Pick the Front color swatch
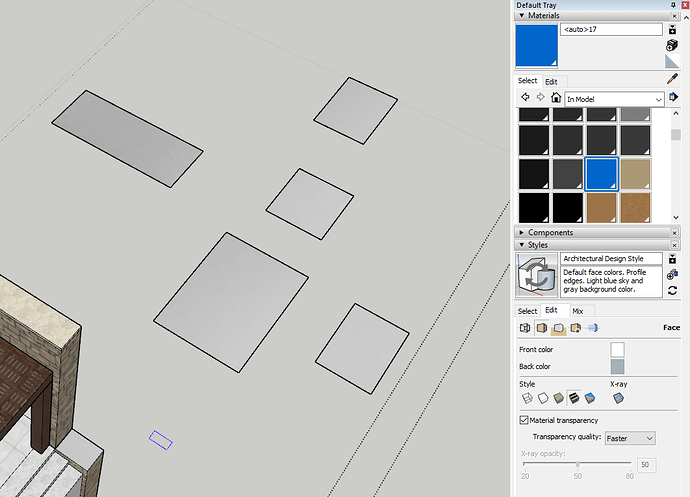690x497 pixels. click(x=617, y=350)
